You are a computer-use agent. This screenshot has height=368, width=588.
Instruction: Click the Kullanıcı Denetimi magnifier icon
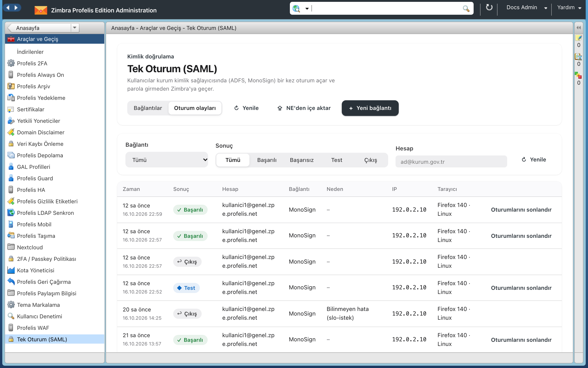pos(11,316)
